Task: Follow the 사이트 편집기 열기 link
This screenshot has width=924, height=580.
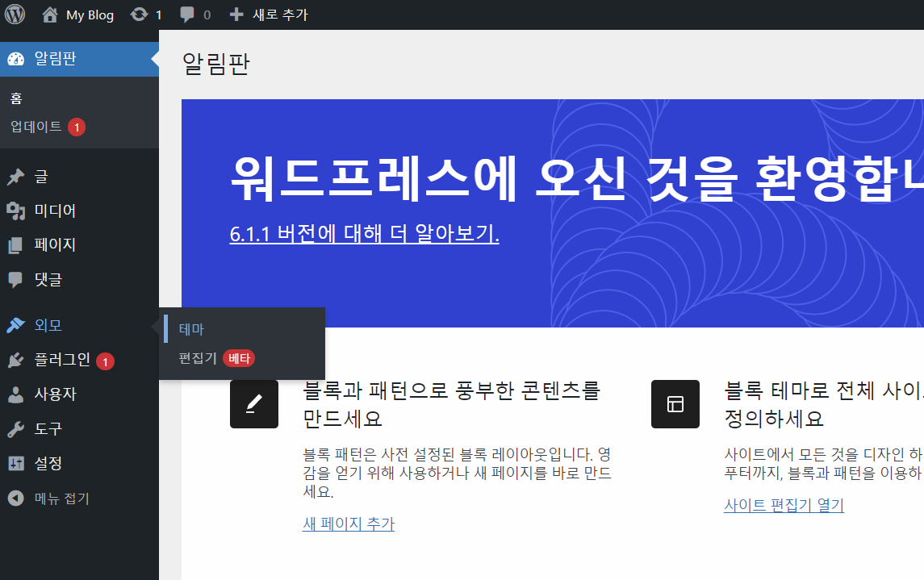Action: 784,505
